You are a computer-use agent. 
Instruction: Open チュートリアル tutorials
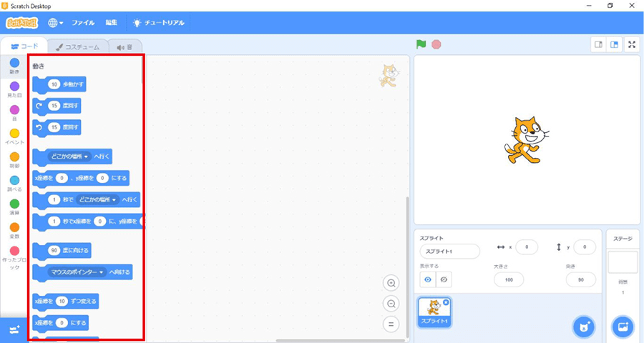pos(159,23)
